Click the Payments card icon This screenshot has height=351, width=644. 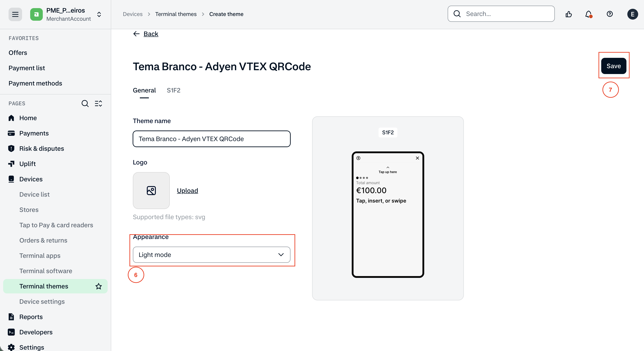click(11, 133)
